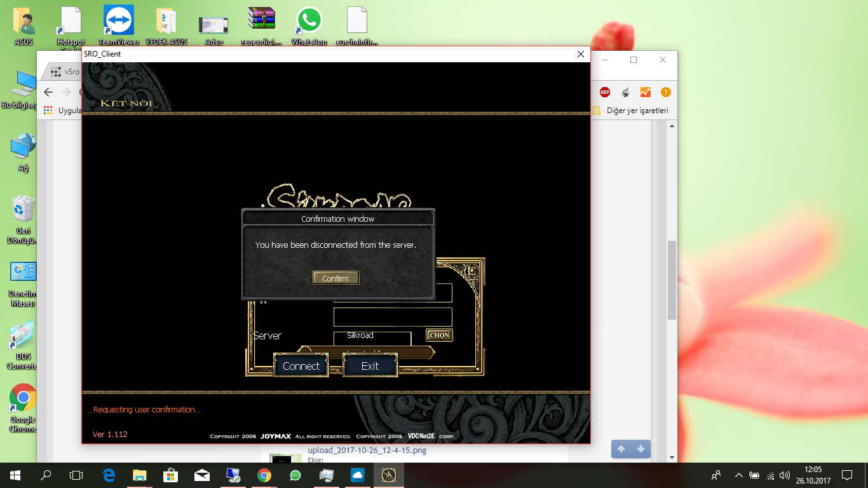Open the Microsoft Store taskbar icon
Viewport: 868px width, 488px height.
(x=170, y=475)
